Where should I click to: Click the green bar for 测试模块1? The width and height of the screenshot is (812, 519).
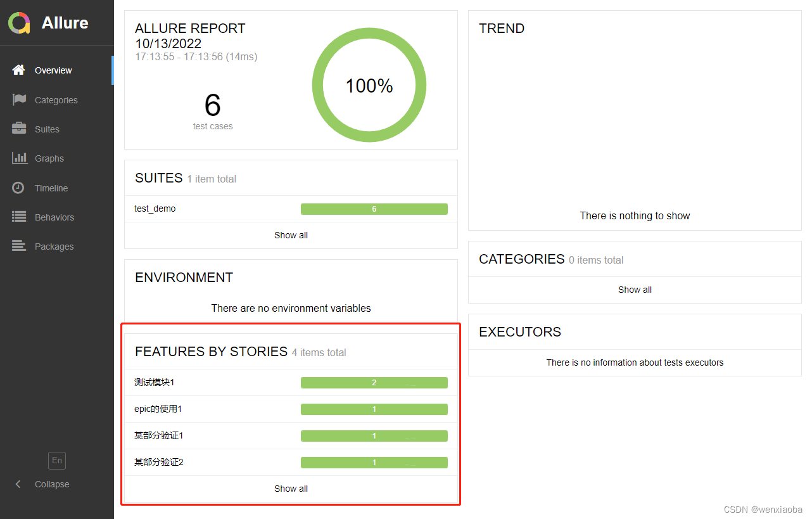374,383
